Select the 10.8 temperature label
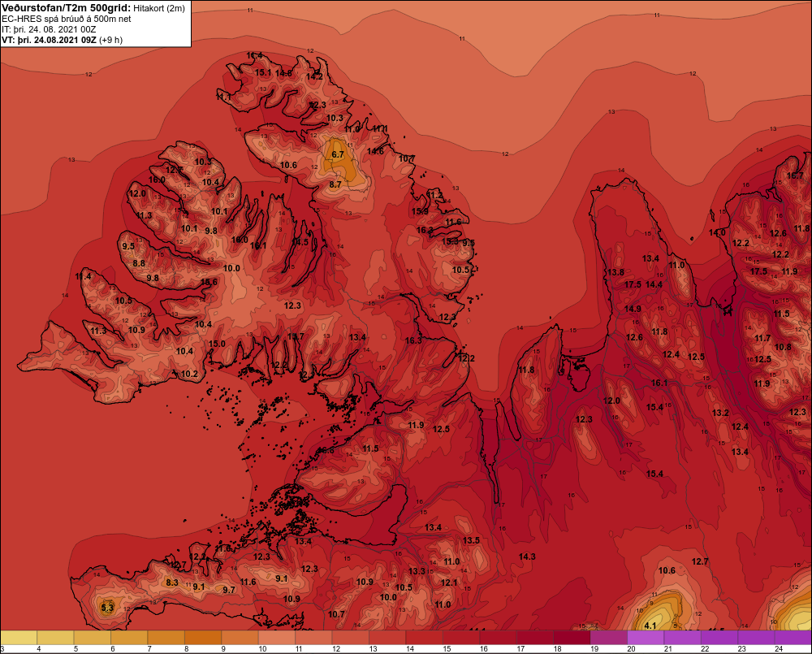This screenshot has height=654, width=812. click(783, 347)
